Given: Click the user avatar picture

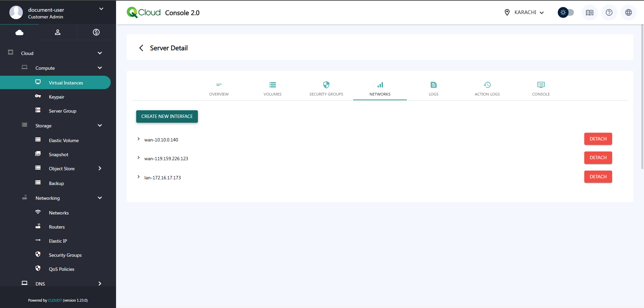Looking at the screenshot, I should click(x=16, y=13).
